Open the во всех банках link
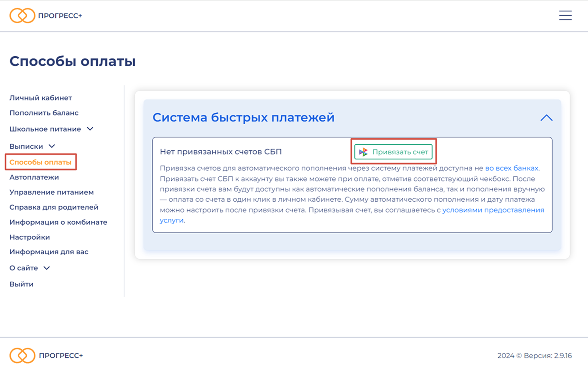Image resolution: width=588 pixels, height=371 pixels. [x=511, y=168]
